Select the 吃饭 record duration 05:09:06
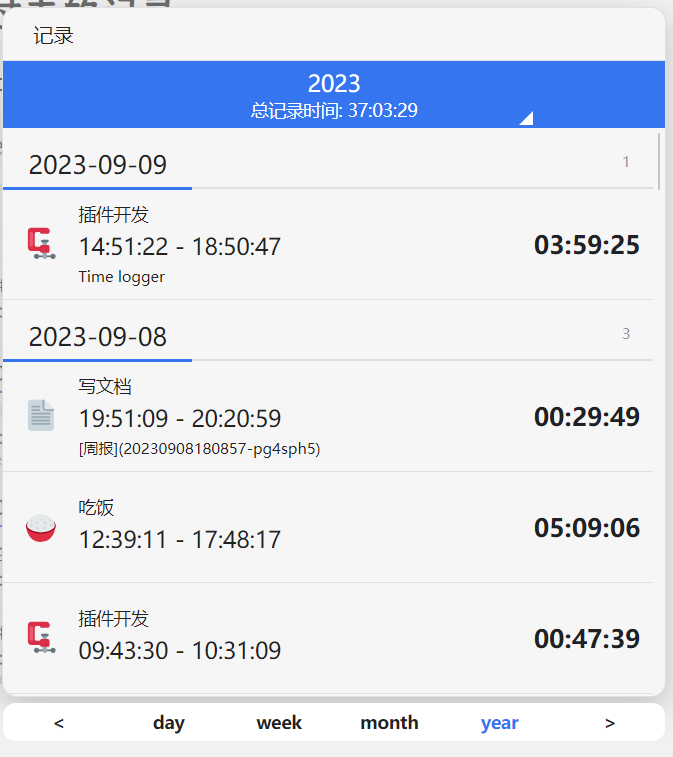This screenshot has height=757, width=673. click(x=586, y=528)
